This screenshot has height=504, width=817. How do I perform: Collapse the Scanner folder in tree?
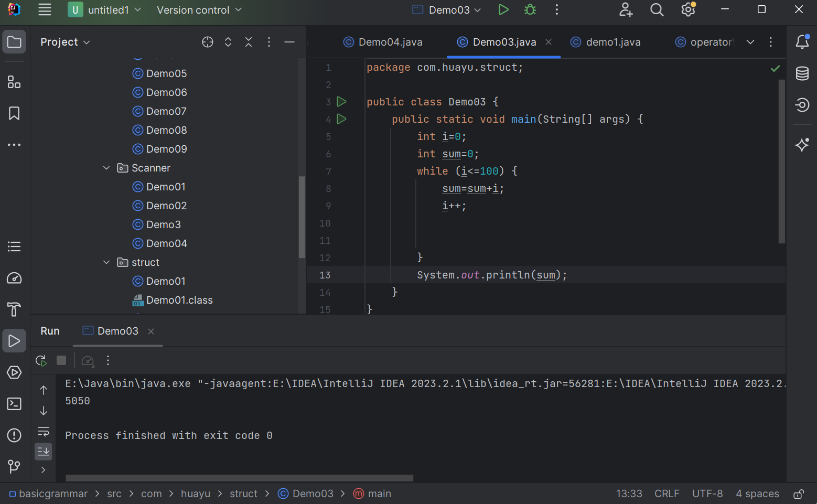click(106, 168)
